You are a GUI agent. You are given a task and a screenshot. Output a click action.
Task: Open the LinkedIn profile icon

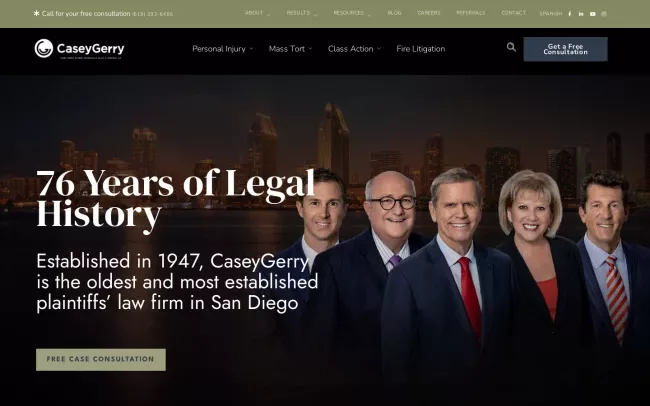(x=581, y=14)
